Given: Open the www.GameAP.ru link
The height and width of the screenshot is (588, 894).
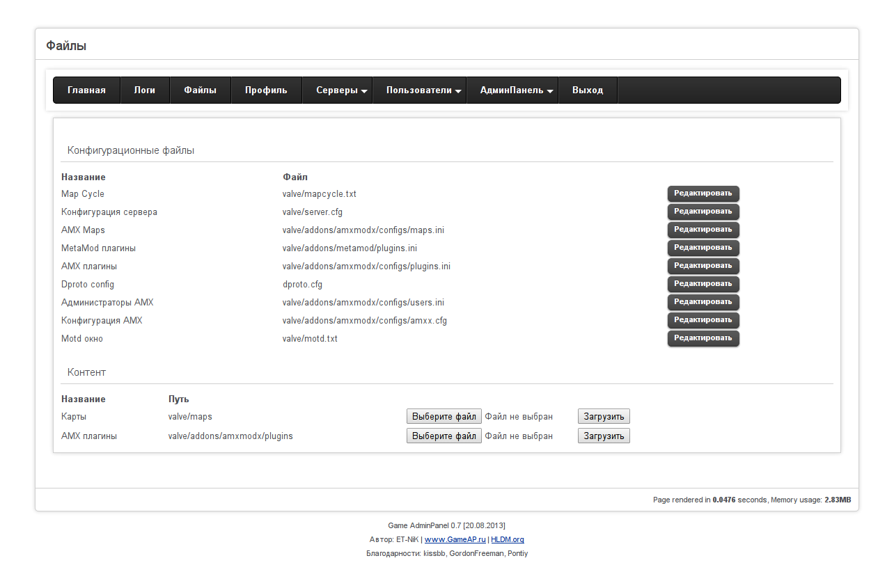Looking at the screenshot, I should point(455,539).
